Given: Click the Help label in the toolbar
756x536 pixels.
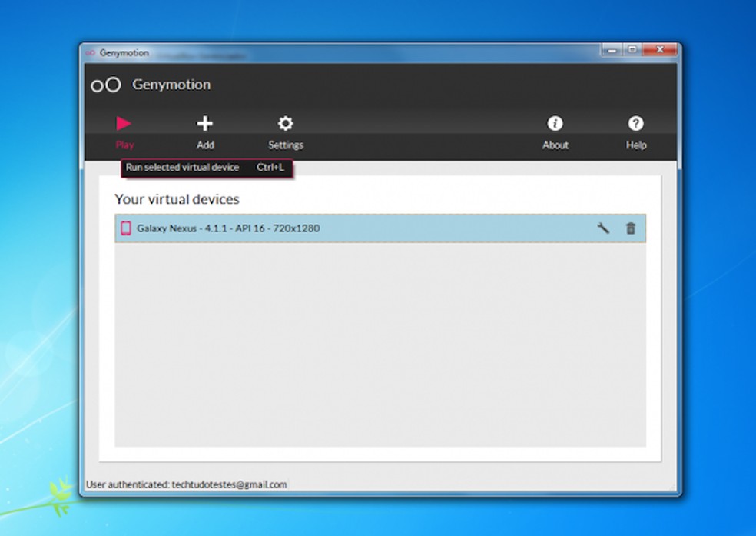Looking at the screenshot, I should [x=636, y=145].
